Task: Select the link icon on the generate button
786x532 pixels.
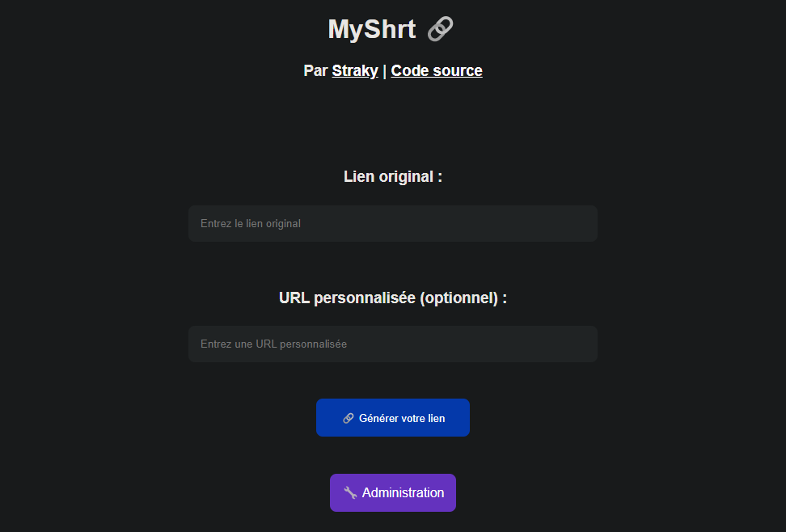Action: click(x=349, y=417)
